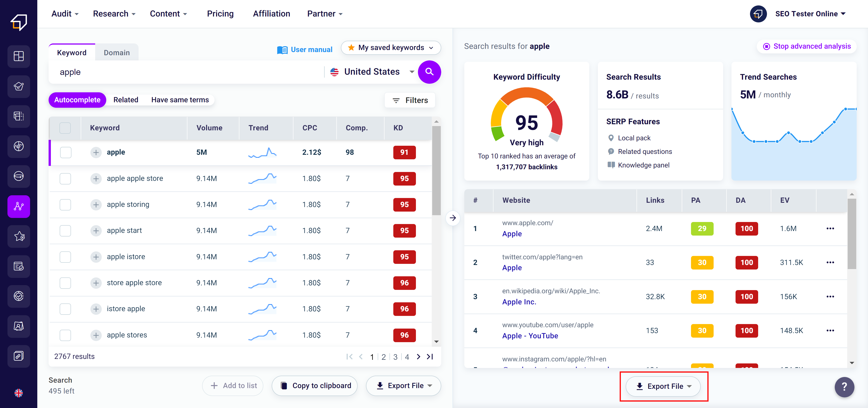
Task: Open the Pricing menu item
Action: [220, 14]
